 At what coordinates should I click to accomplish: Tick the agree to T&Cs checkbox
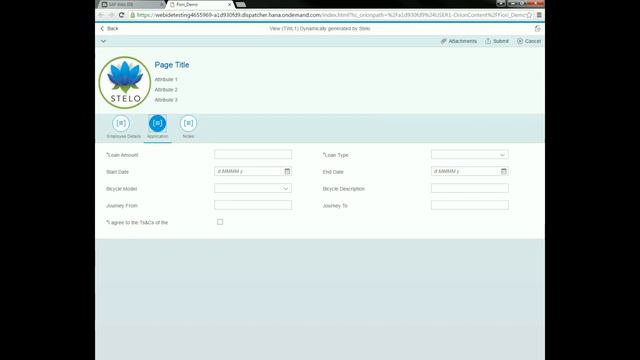tap(220, 222)
